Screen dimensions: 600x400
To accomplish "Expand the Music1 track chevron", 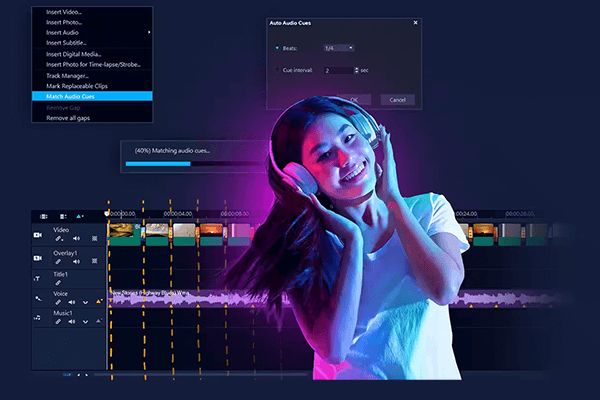I will click(x=85, y=323).
